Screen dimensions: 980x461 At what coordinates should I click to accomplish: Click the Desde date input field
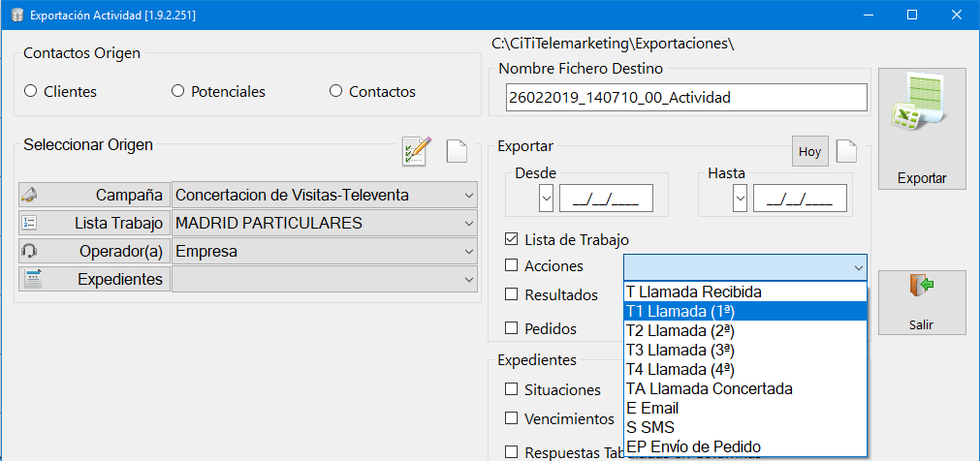(606, 199)
